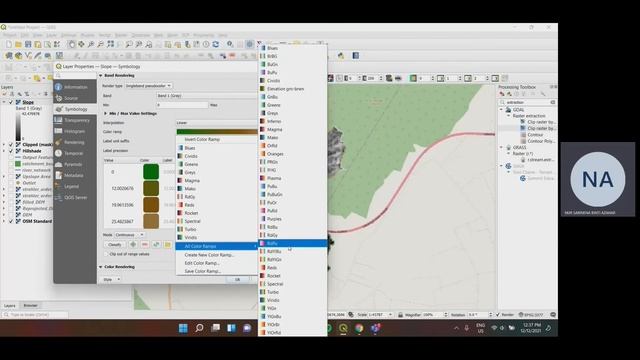Click the green color swatch for value 0
The height and width of the screenshot is (360, 640).
pos(151,172)
